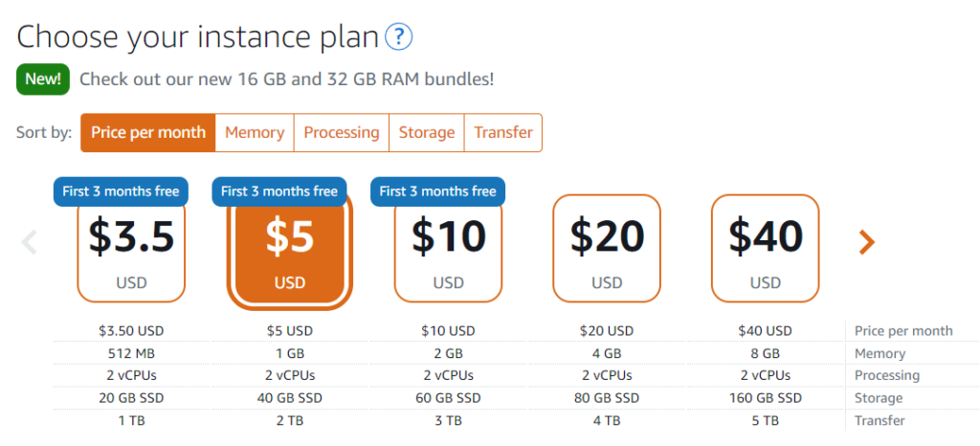Choose the $20 USD instance plan
The width and height of the screenshot is (980, 446).
click(607, 249)
